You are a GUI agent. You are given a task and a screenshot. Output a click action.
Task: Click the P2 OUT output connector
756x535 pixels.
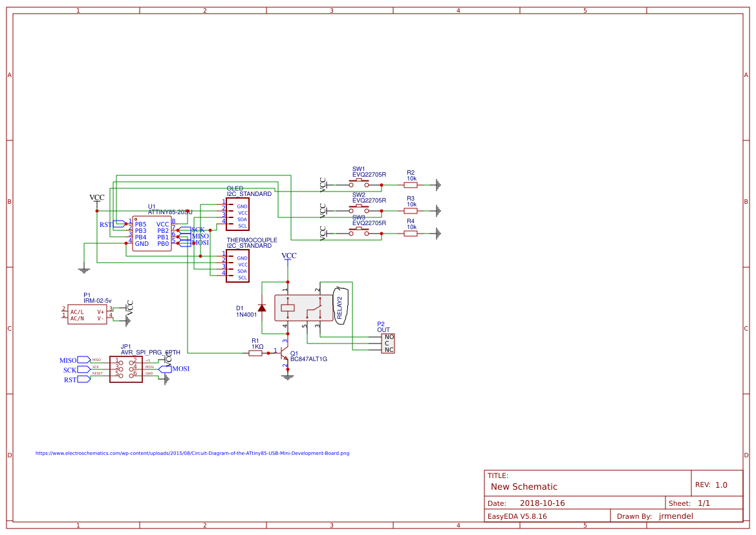pyautogui.click(x=387, y=344)
